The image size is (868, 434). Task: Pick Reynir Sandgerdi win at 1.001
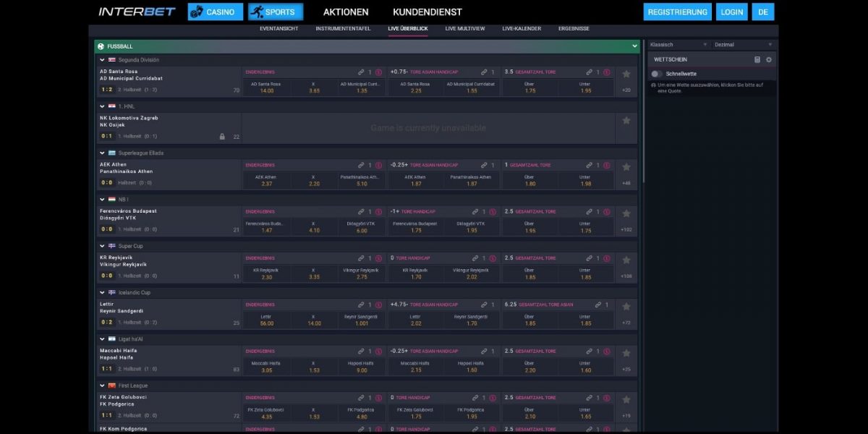click(362, 320)
